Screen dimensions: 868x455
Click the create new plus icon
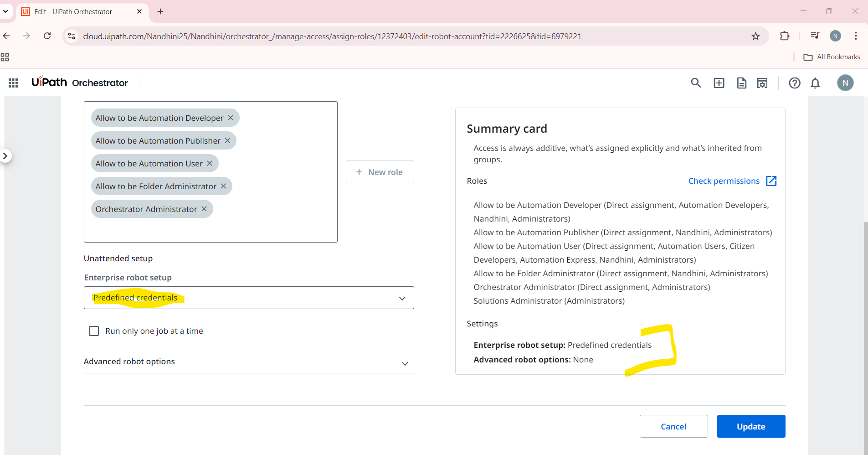(719, 83)
